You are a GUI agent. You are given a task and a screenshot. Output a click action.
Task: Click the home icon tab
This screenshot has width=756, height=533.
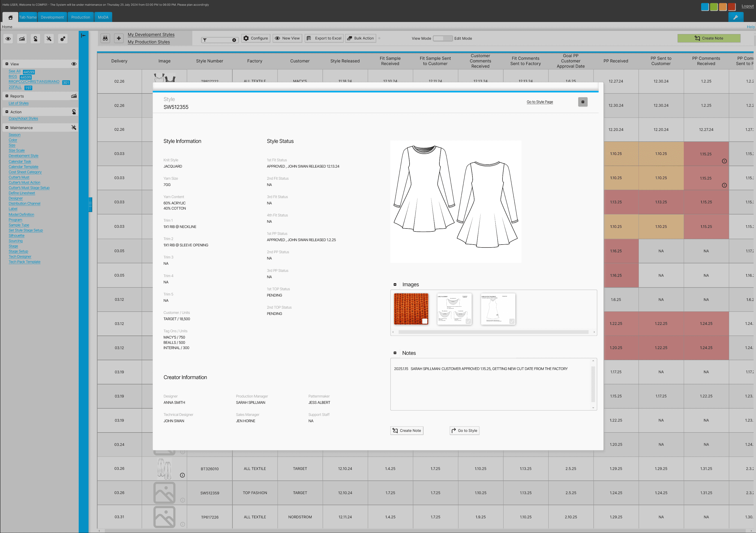[x=11, y=18]
